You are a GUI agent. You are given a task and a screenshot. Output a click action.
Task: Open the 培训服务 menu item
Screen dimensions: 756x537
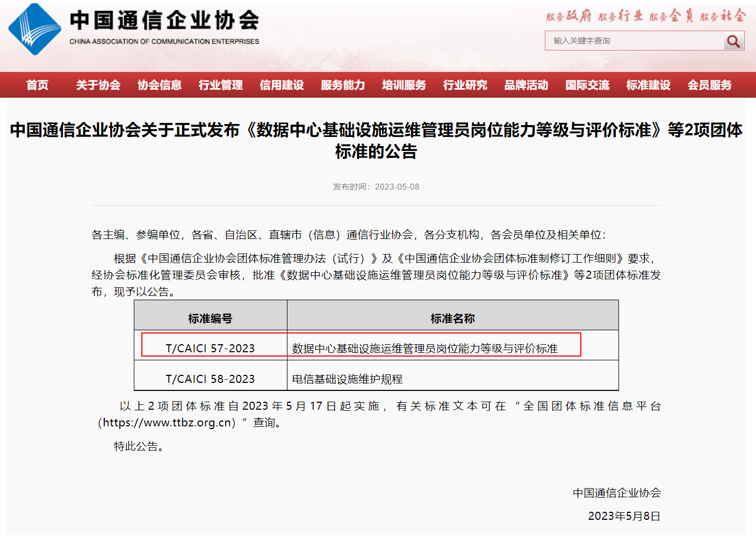point(404,85)
